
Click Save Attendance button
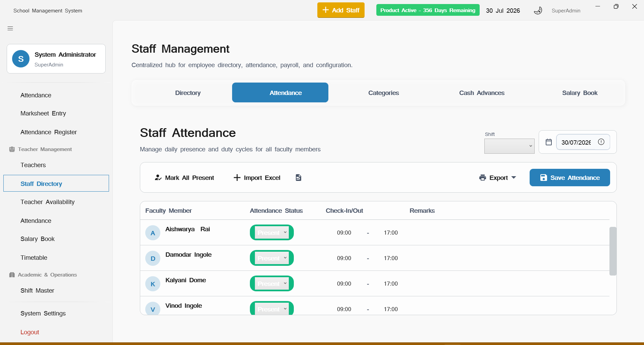pos(570,178)
